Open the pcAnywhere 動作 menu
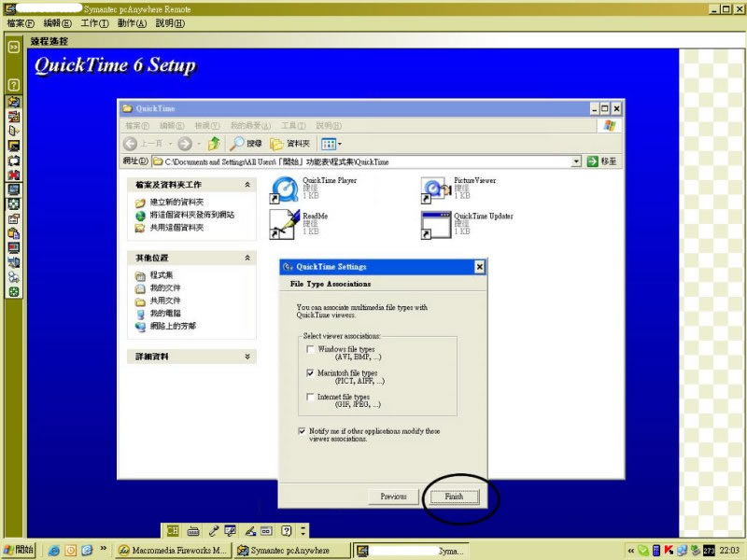 132,23
